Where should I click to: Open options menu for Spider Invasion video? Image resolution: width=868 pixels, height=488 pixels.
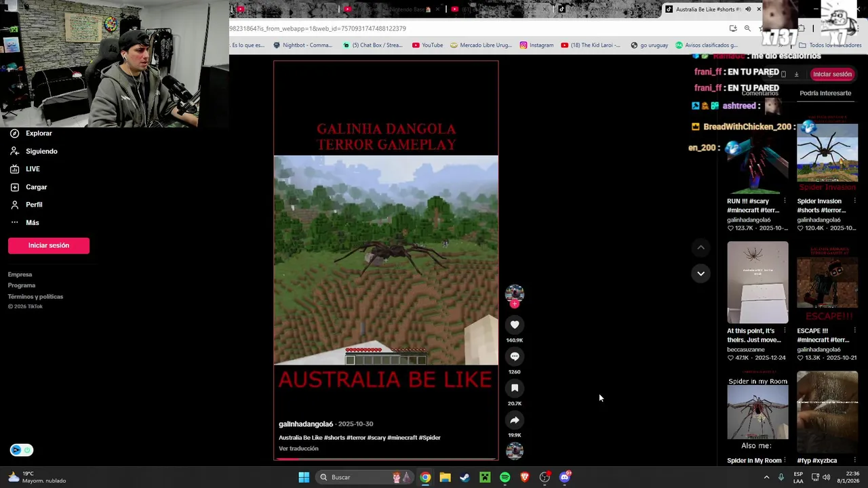point(854,201)
